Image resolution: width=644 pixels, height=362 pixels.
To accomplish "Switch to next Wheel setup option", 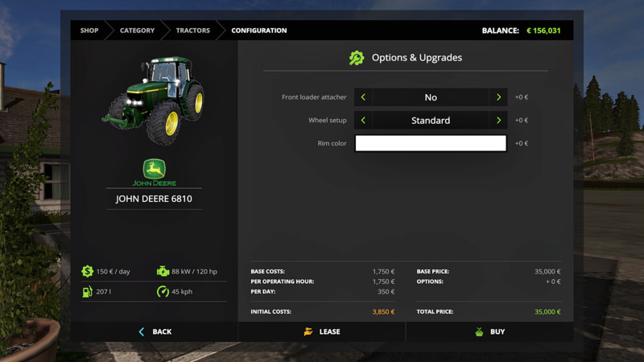I will tap(499, 121).
